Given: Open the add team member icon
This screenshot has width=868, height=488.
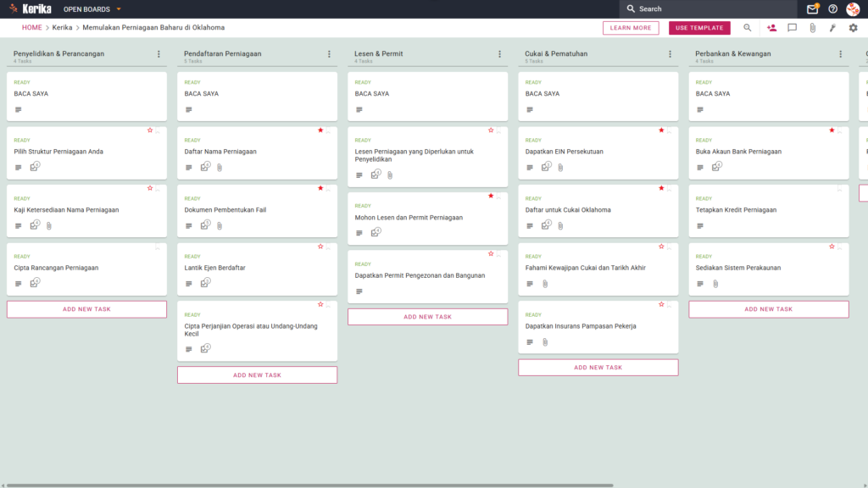Looking at the screenshot, I should click(771, 28).
